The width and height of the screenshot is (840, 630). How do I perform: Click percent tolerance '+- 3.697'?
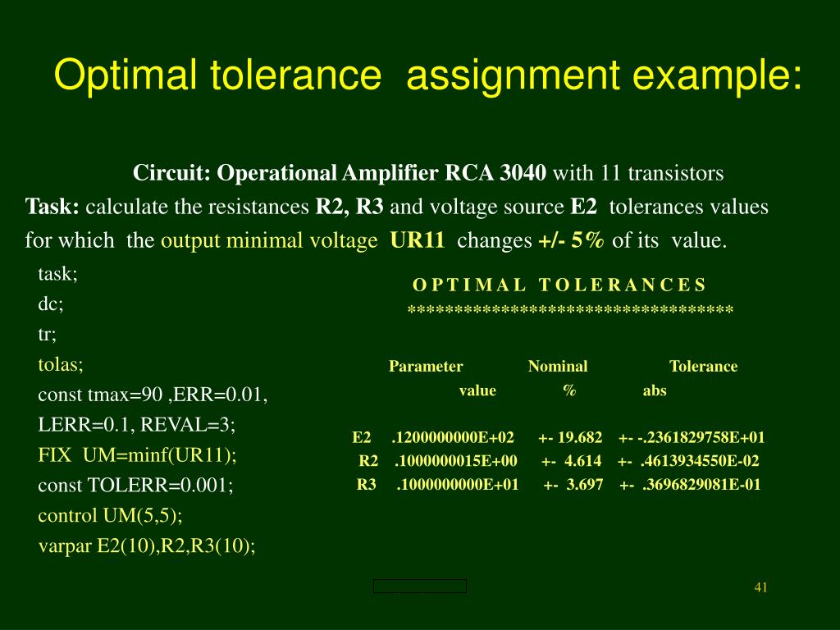click(x=573, y=485)
